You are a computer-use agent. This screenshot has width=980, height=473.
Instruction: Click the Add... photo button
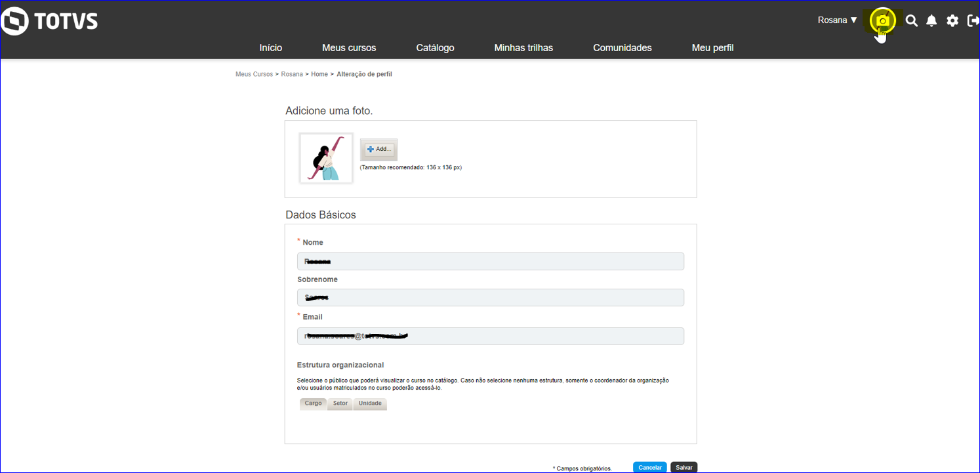point(379,149)
